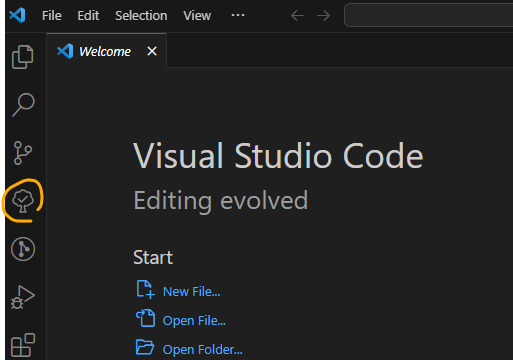Viewport: 513px width, 360px height.
Task: Open the tree-with-checkmark activity bar view
Action: click(23, 201)
